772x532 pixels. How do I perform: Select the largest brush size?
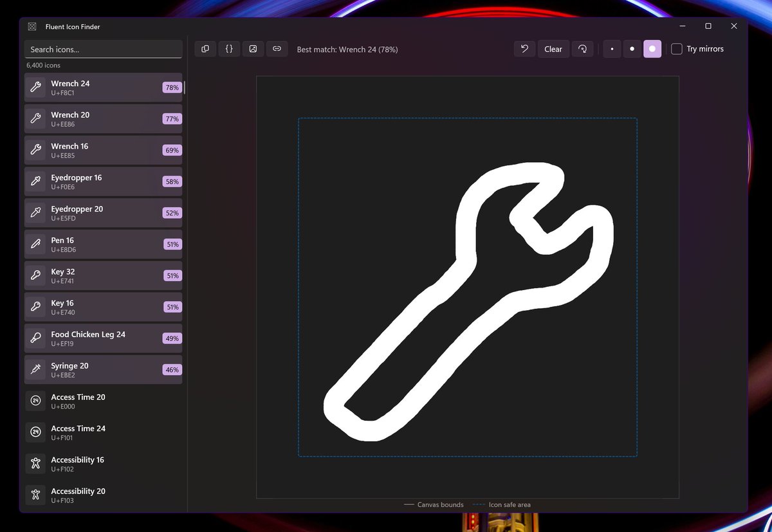coord(652,49)
